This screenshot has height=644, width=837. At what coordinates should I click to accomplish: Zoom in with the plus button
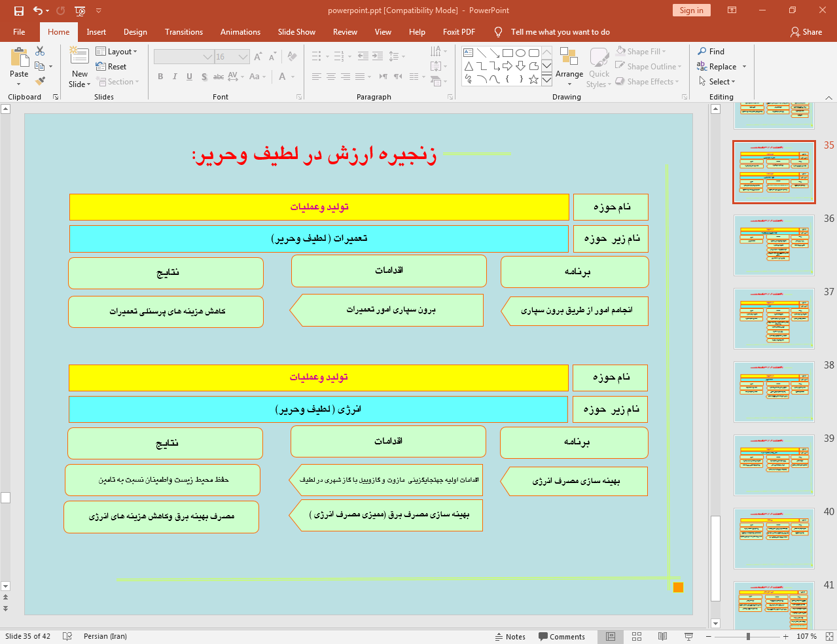click(x=786, y=636)
